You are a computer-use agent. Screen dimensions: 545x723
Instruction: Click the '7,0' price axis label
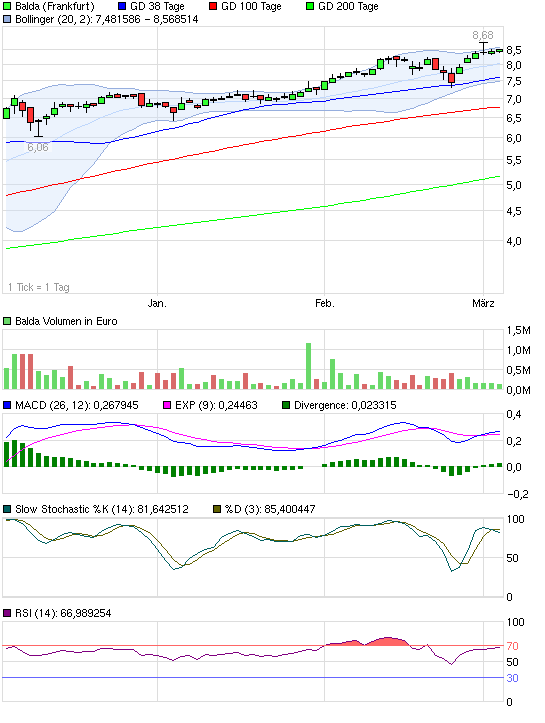tap(514, 99)
